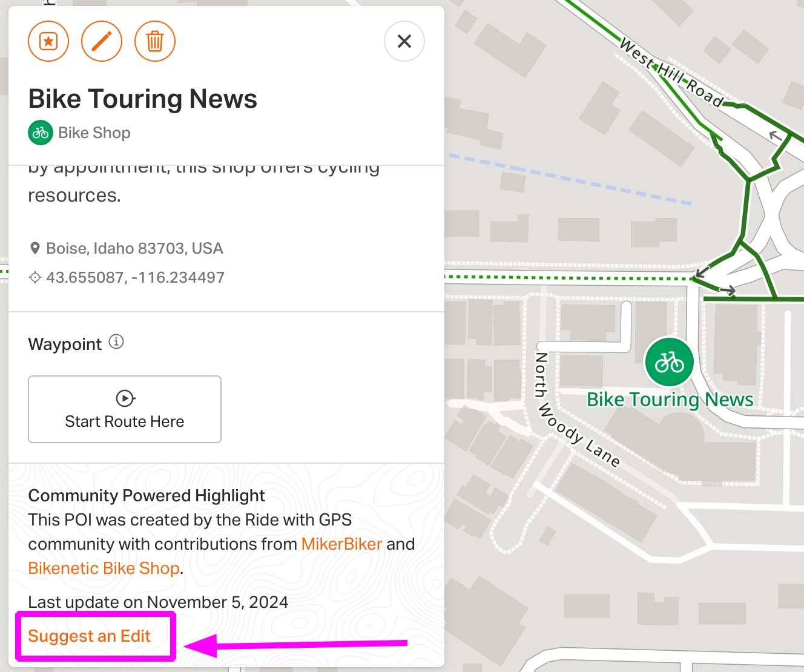The height and width of the screenshot is (672, 804).
Task: Click the Waypoint info icon
Action: click(116, 342)
